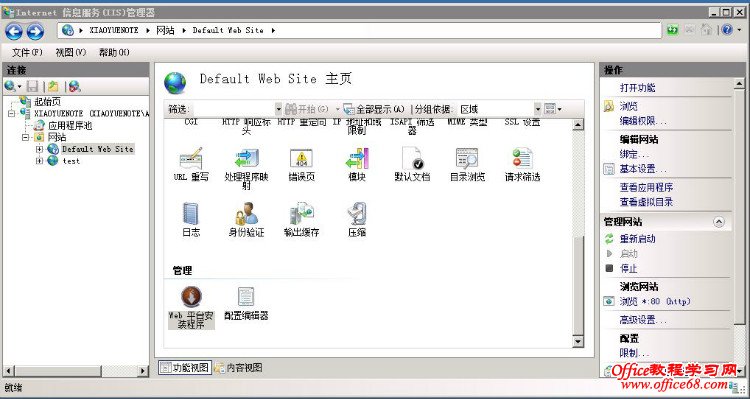Click the remove-connection globe icon in connections toolbar
This screenshot has height=399, width=750.
(74, 86)
